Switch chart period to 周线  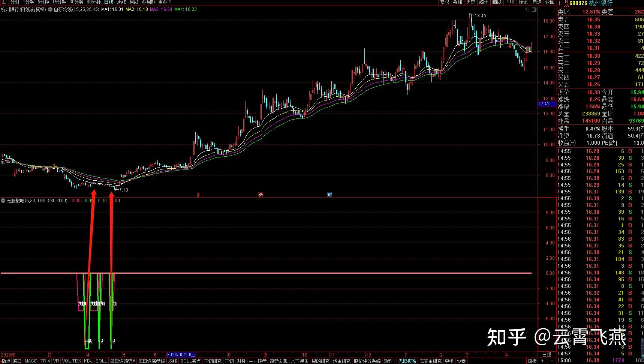click(121, 2)
